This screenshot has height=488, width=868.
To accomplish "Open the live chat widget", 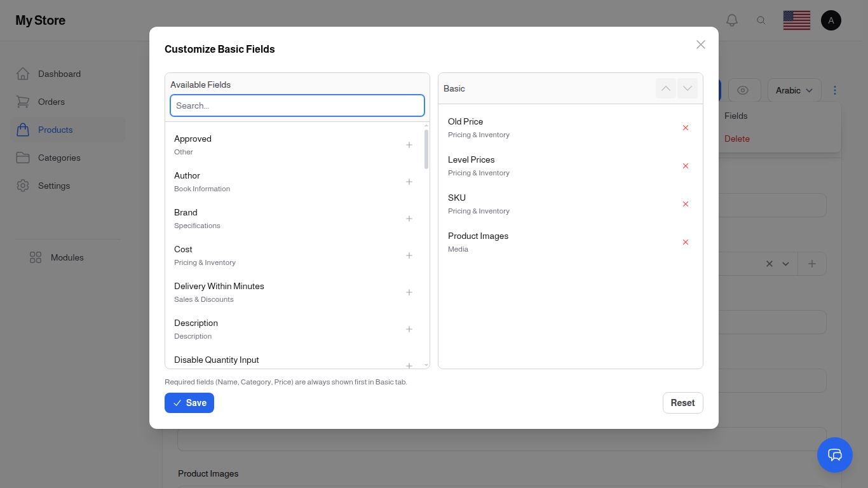I will click(835, 455).
